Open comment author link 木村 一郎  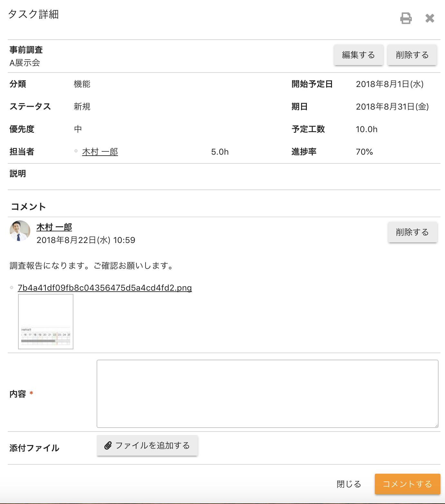(54, 227)
